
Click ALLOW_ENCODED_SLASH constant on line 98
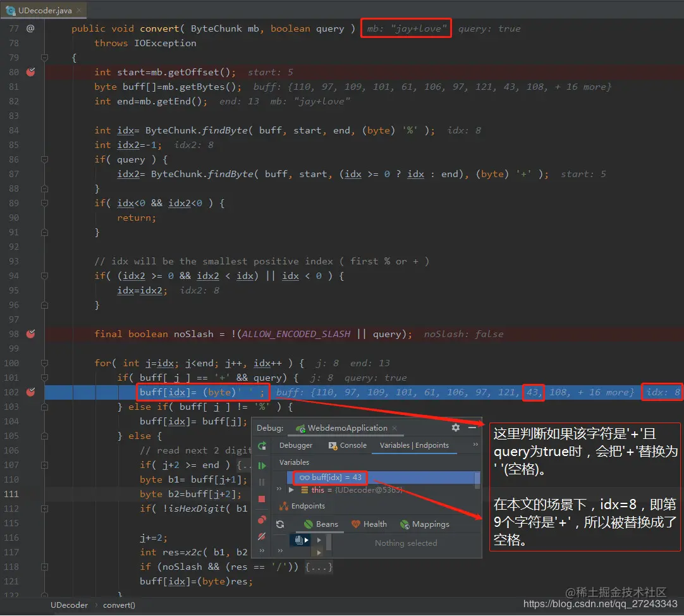(x=296, y=334)
